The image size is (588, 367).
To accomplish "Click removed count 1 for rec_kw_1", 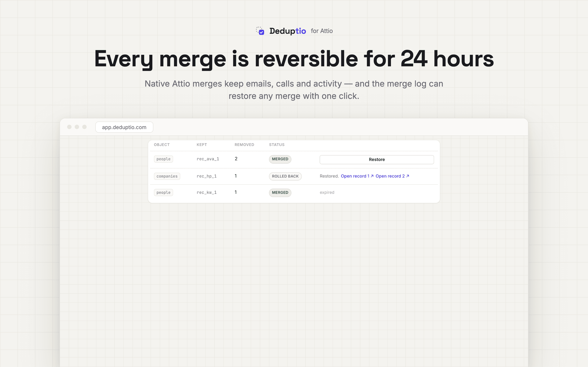I will tap(235, 192).
